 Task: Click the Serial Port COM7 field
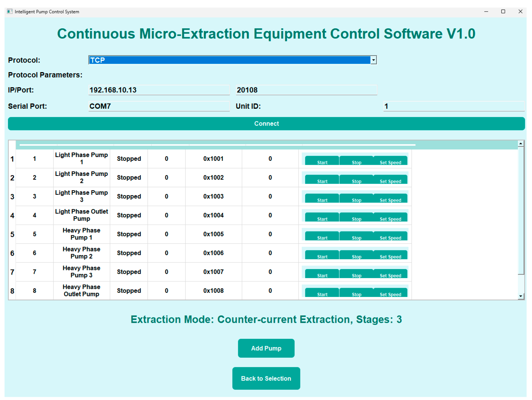coord(159,106)
